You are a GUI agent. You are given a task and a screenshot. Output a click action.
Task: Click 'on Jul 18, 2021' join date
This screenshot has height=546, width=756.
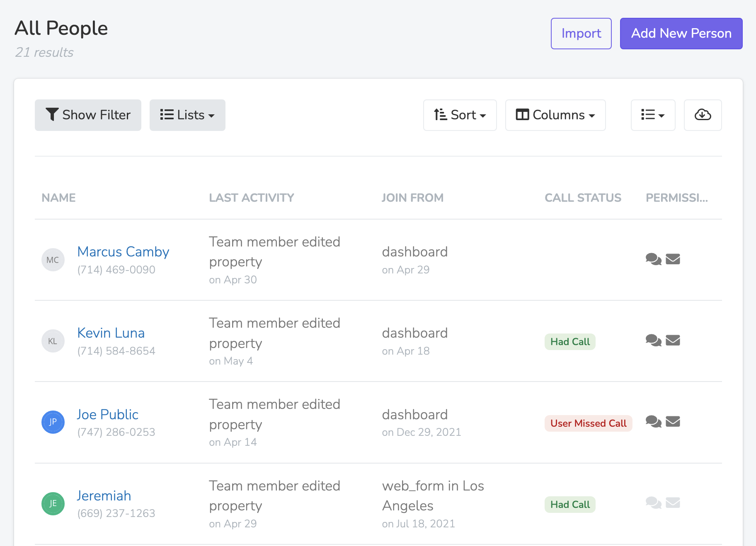[x=418, y=524]
